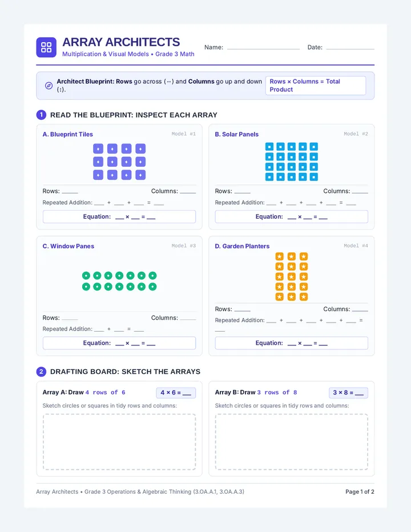Image resolution: width=411 pixels, height=532 pixels.
Task: Click the 4 × 6 = answer box
Action: tap(176, 393)
